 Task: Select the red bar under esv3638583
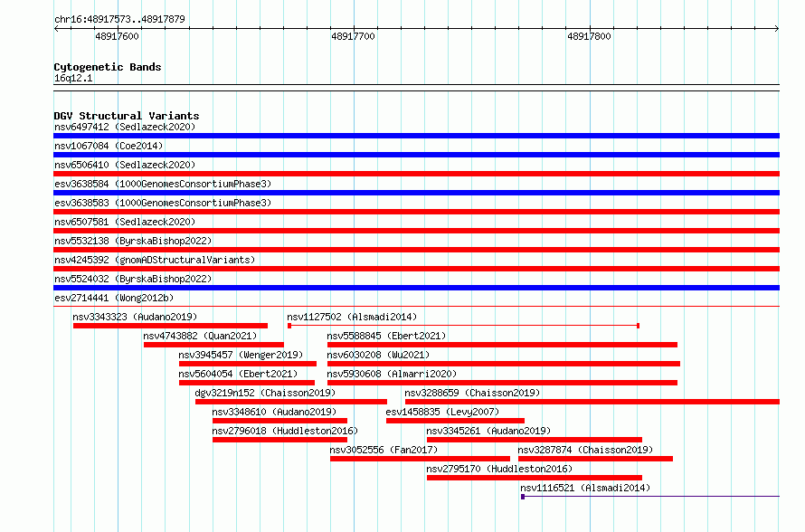[416, 212]
